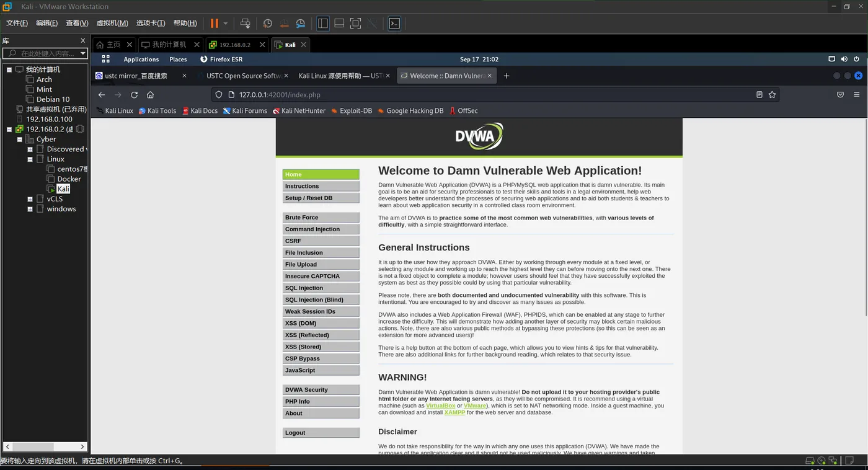
Task: Open the library search dropdown arrow
Action: tap(83, 54)
